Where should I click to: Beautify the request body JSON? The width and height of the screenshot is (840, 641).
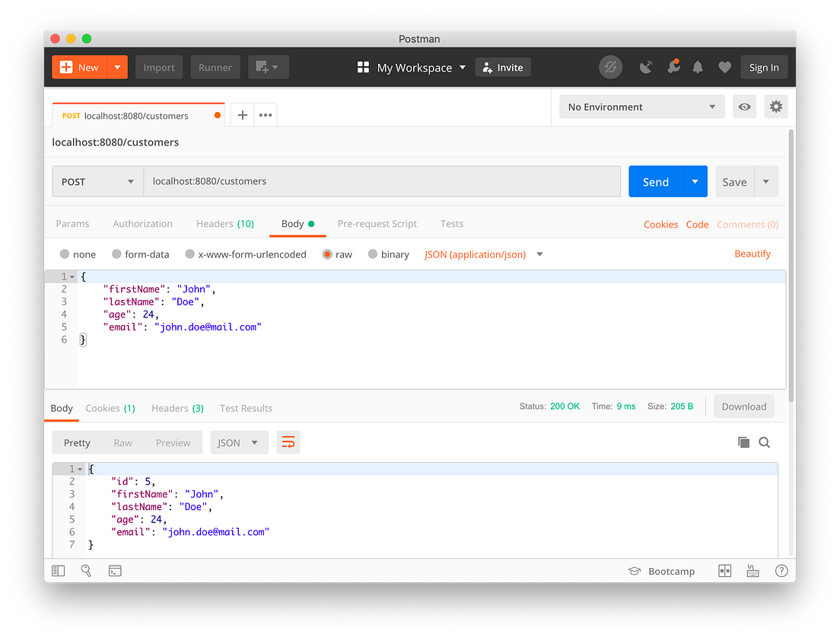tap(752, 254)
